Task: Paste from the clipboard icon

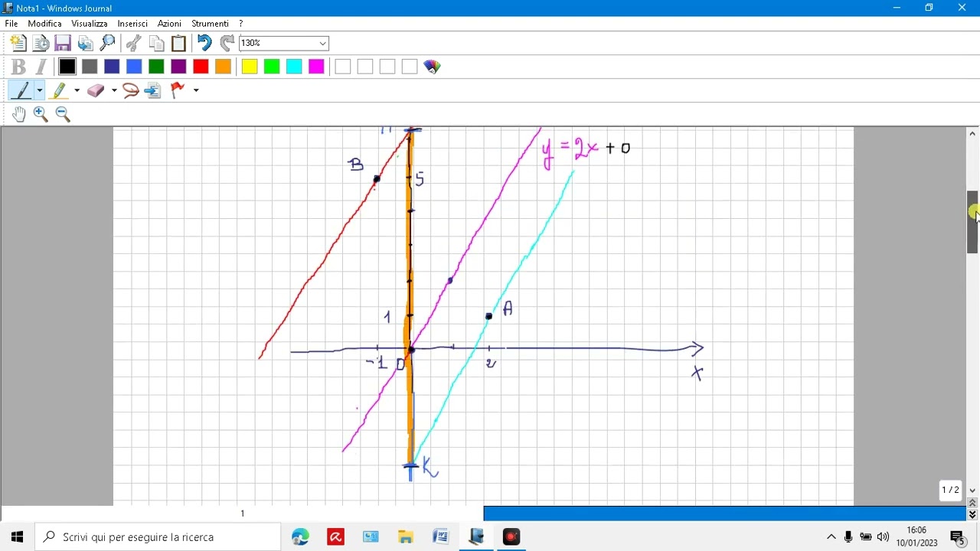Action: (178, 44)
